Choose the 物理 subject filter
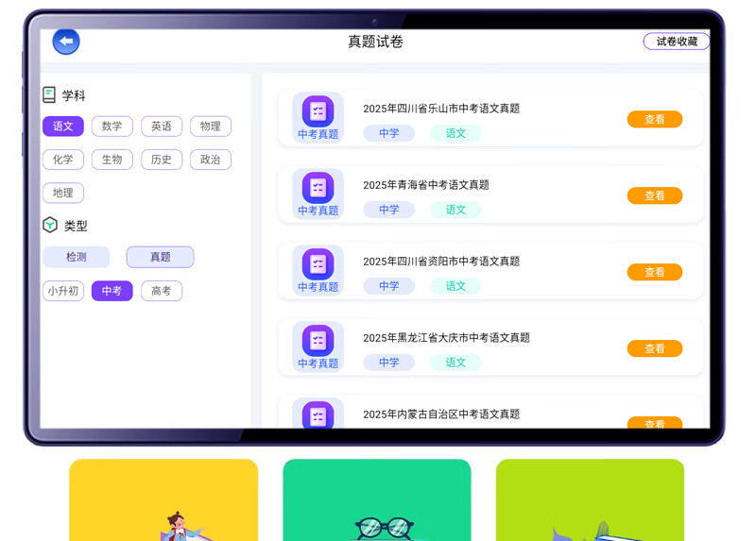Viewport: 756px width, 541px height. [x=211, y=127]
